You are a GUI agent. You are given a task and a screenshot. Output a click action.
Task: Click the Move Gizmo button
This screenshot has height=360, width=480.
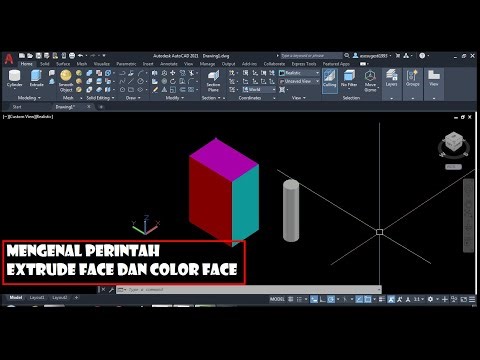click(370, 81)
